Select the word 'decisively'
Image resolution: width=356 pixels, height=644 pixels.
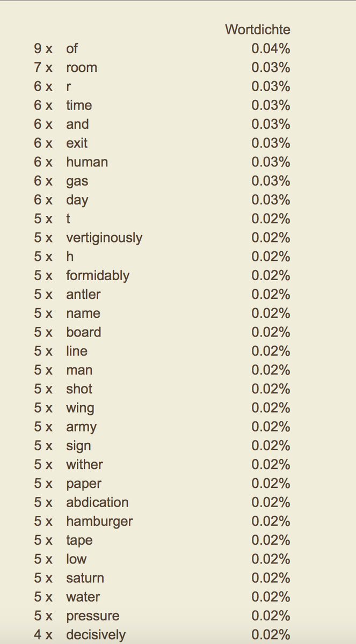96,635
